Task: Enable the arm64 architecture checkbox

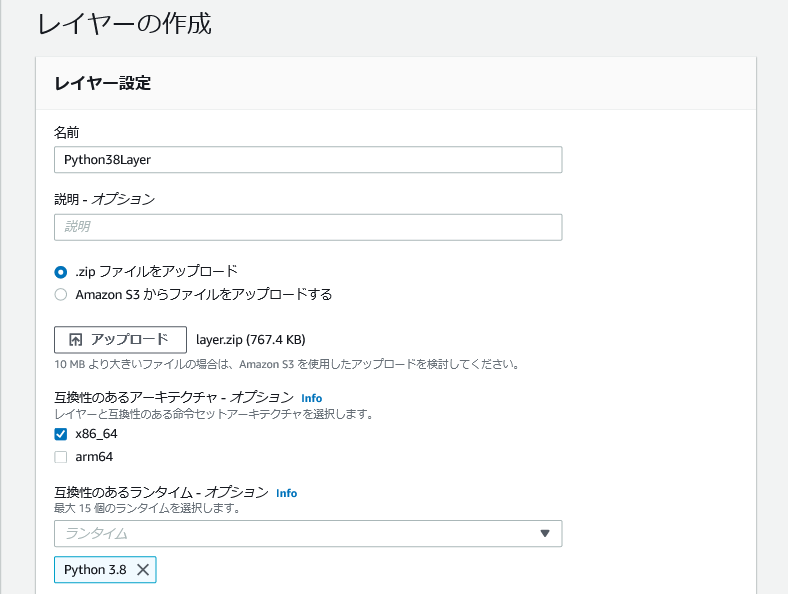Action: click(x=61, y=457)
